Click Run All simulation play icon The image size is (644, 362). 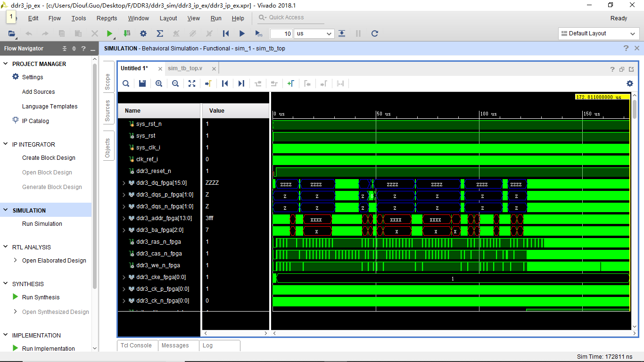pyautogui.click(x=242, y=33)
